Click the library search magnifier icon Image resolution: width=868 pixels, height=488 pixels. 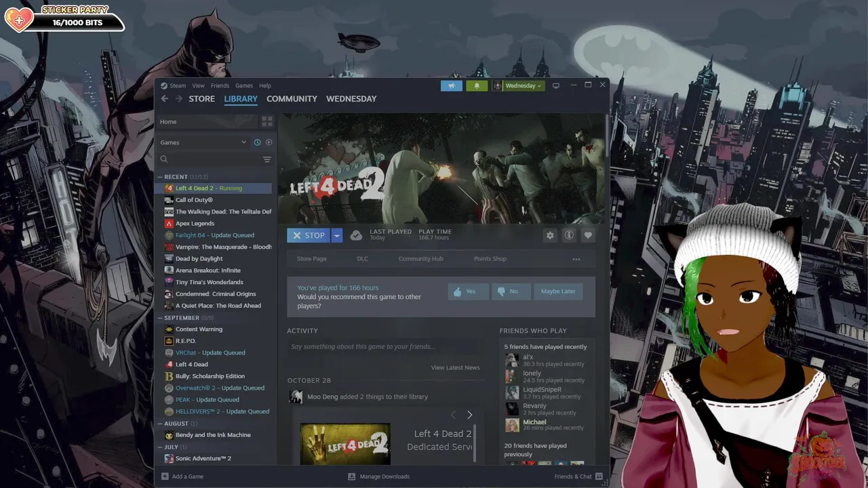(164, 159)
